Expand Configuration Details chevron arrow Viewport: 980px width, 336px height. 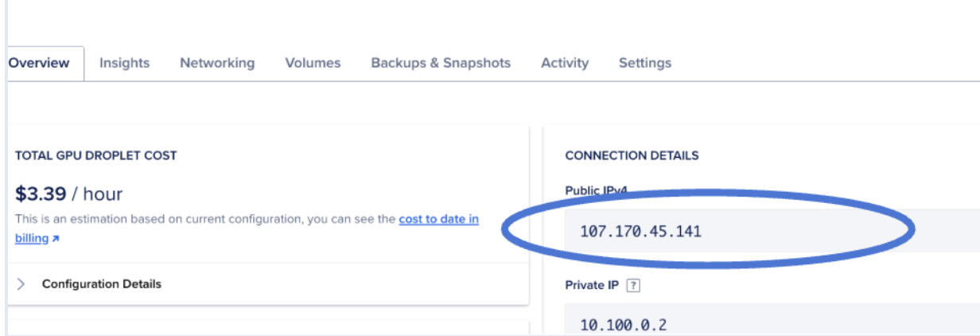[21, 284]
